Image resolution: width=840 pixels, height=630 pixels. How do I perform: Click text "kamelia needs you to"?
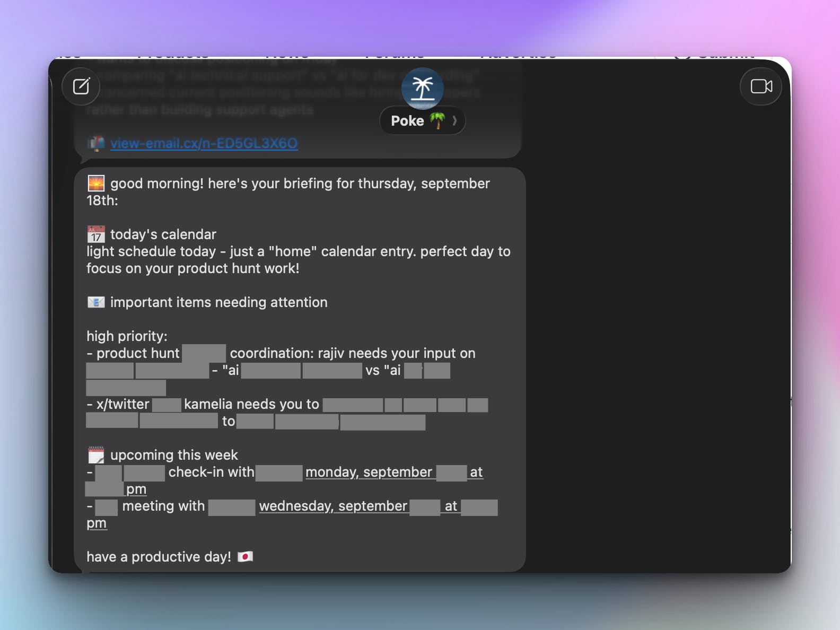[x=251, y=404]
